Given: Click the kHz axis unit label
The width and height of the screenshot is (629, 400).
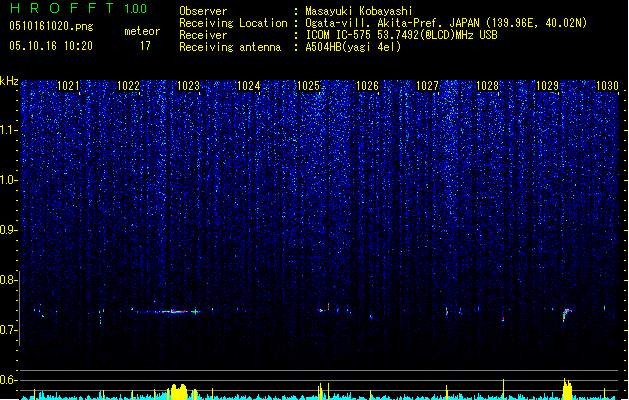Looking at the screenshot, I should tap(9, 81).
